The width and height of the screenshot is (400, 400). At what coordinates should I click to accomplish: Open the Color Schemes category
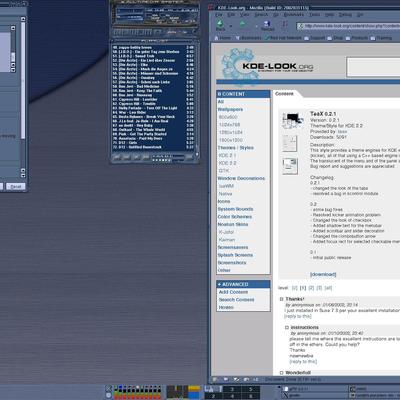(235, 217)
